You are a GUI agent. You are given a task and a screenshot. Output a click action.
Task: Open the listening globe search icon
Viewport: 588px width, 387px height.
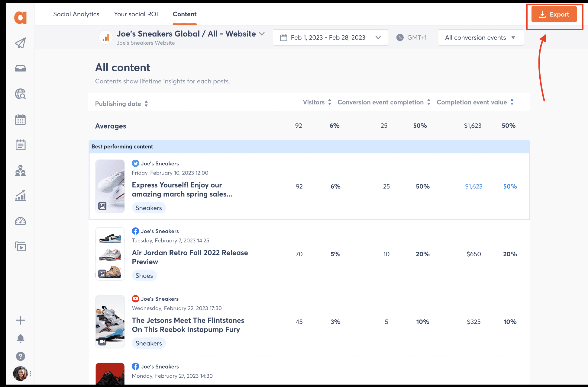[x=21, y=94]
